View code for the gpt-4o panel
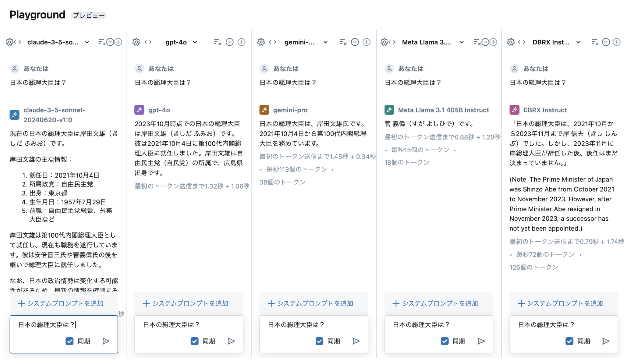 [148, 42]
